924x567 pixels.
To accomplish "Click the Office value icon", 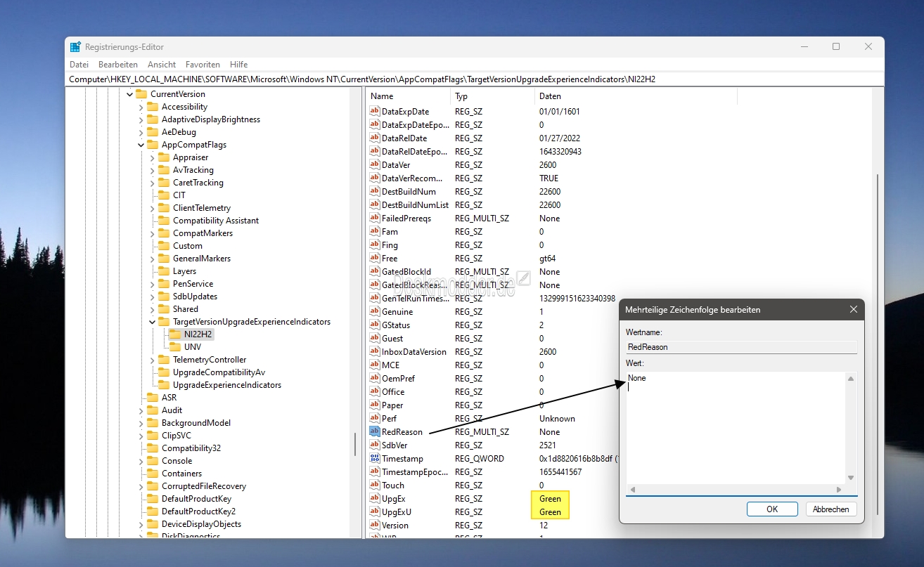I will [374, 391].
